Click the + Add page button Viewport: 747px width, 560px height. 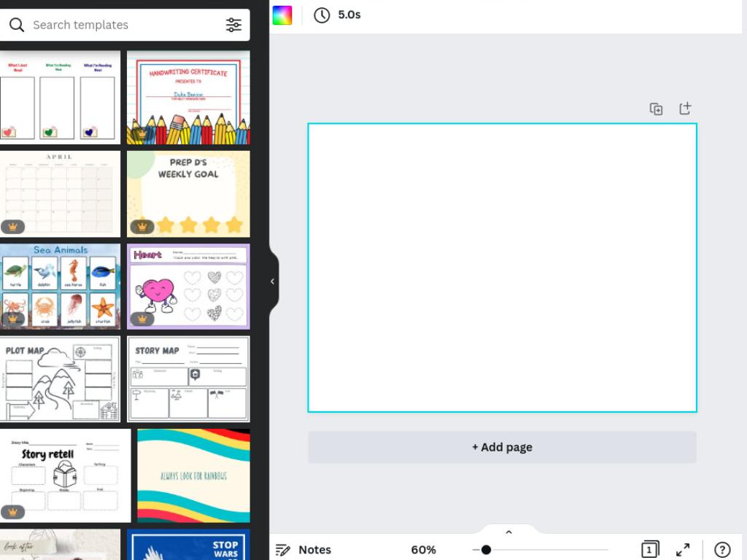tap(502, 447)
